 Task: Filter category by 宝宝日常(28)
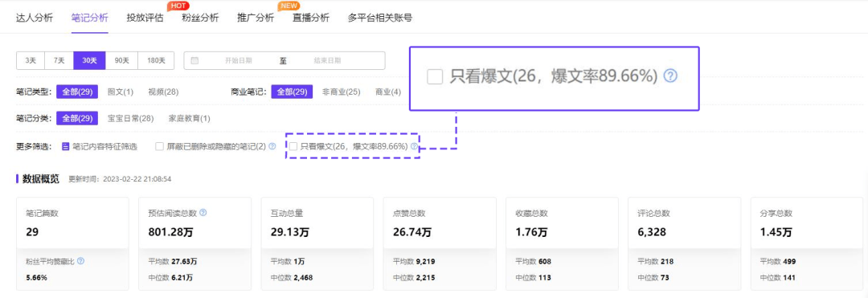131,118
